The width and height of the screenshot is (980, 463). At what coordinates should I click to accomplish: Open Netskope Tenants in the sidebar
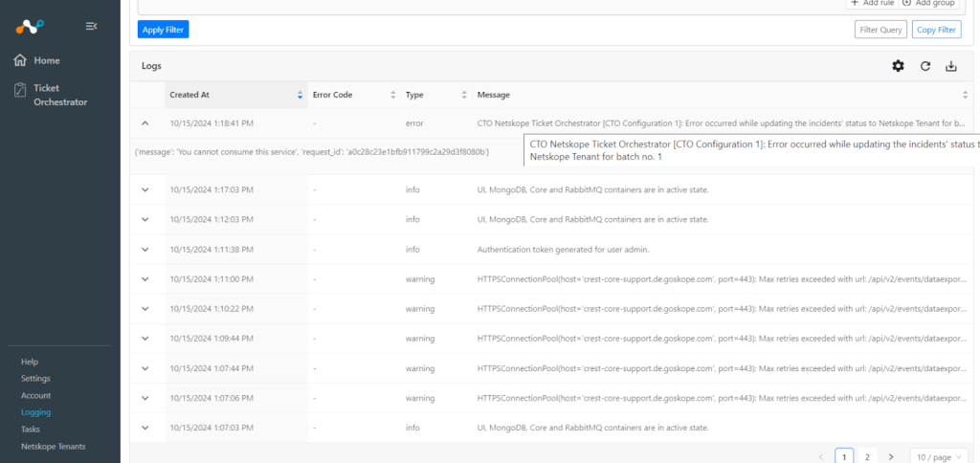54,446
